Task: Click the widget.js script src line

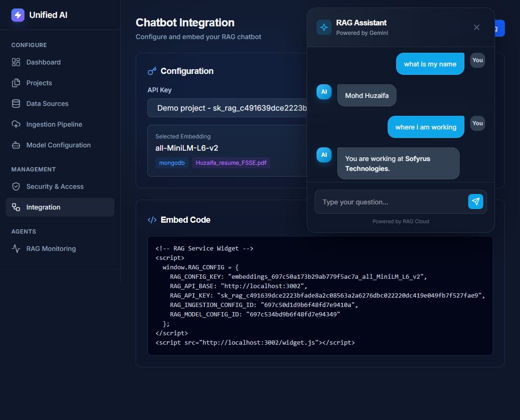Action: (255, 342)
